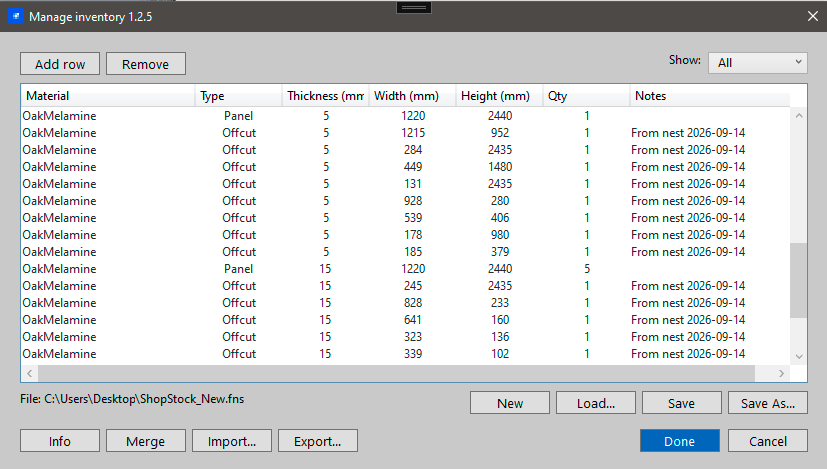Click the note in the 952 height row

(688, 132)
